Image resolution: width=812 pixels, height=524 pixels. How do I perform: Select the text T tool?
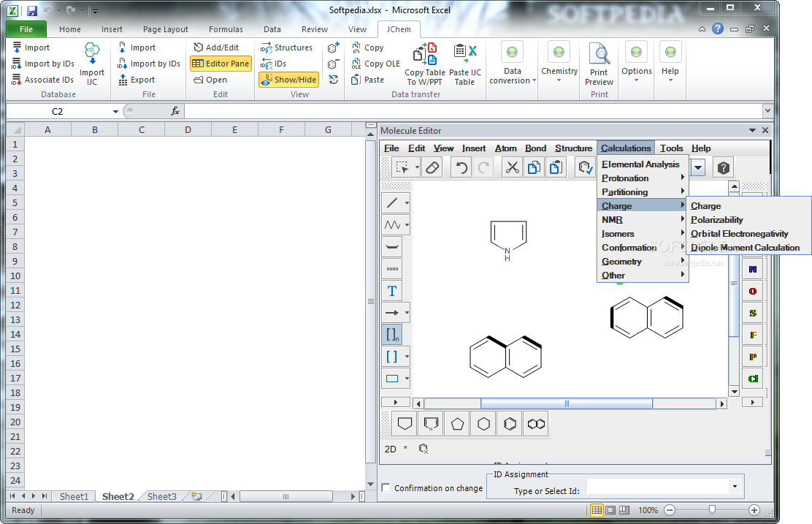tap(392, 291)
